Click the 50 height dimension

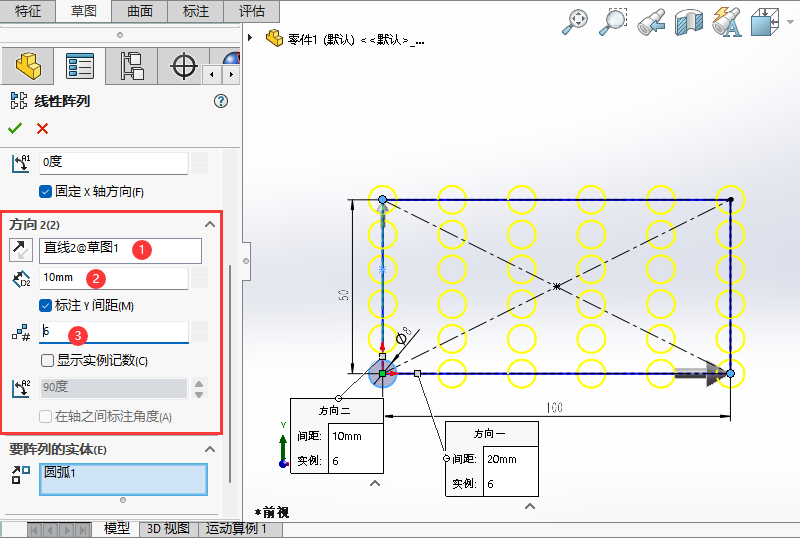pyautogui.click(x=343, y=295)
